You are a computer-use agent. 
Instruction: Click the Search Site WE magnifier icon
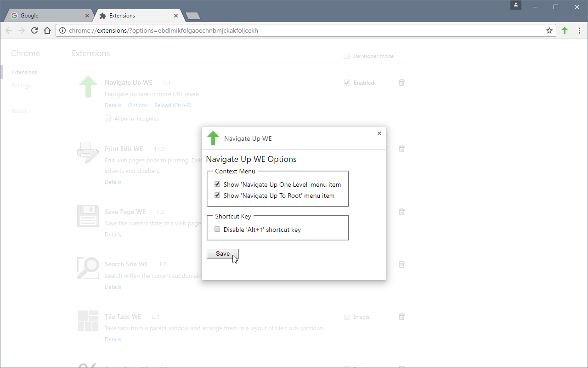point(87,268)
